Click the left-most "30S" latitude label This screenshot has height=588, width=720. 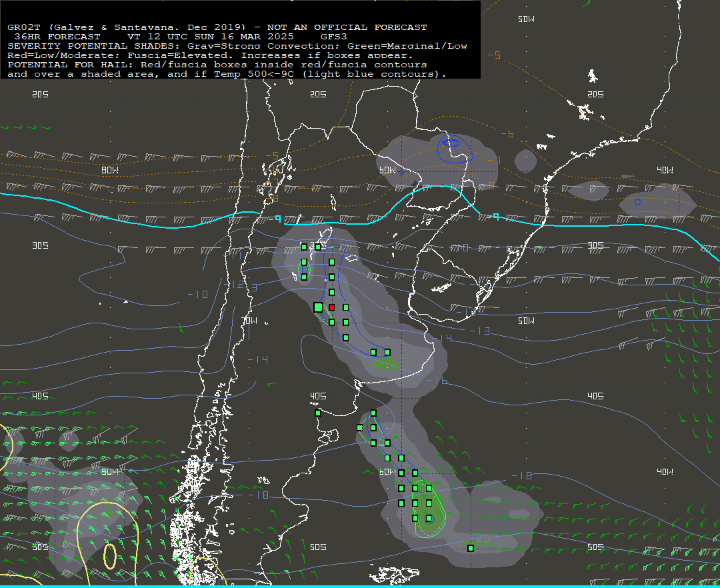pyautogui.click(x=41, y=245)
